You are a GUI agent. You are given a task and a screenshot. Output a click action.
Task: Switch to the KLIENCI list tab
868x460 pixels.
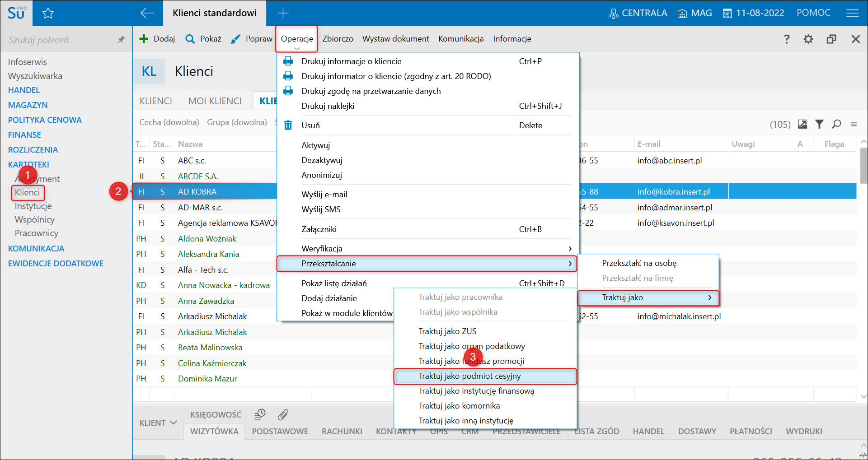click(x=156, y=101)
